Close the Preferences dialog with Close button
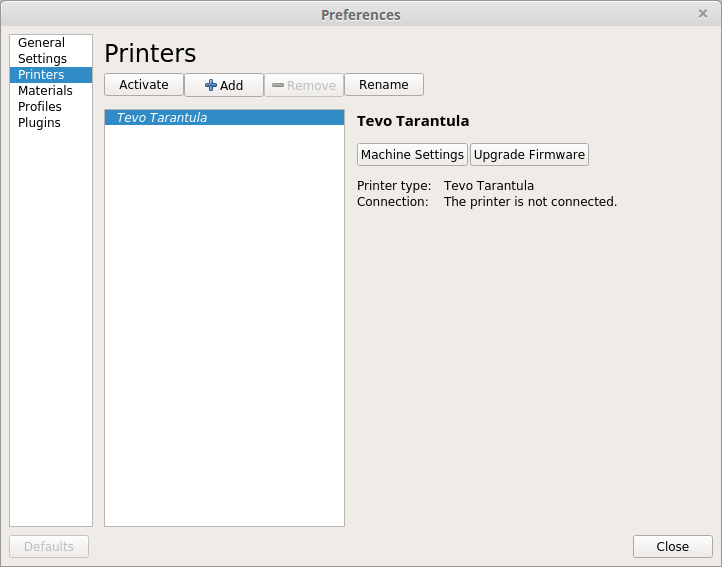 pyautogui.click(x=672, y=546)
